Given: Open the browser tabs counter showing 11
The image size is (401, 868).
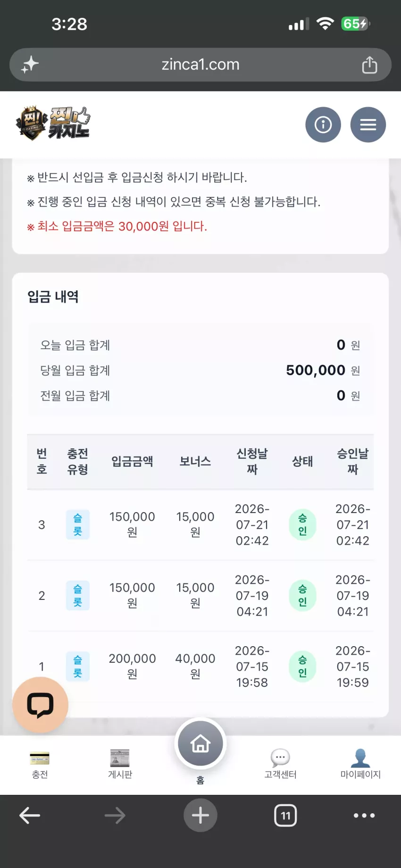Looking at the screenshot, I should 285,815.
